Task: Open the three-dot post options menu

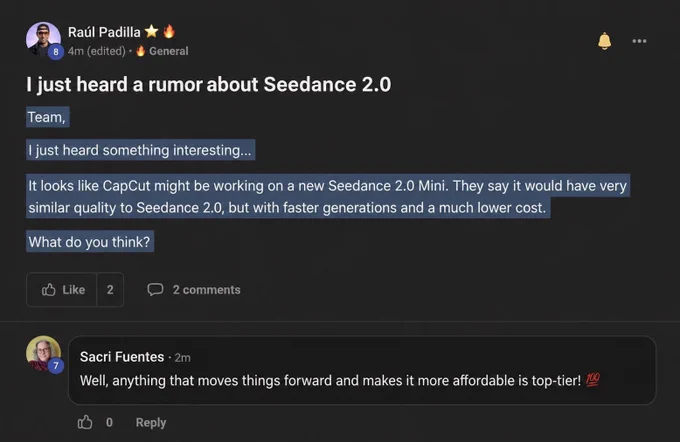Action: click(639, 41)
